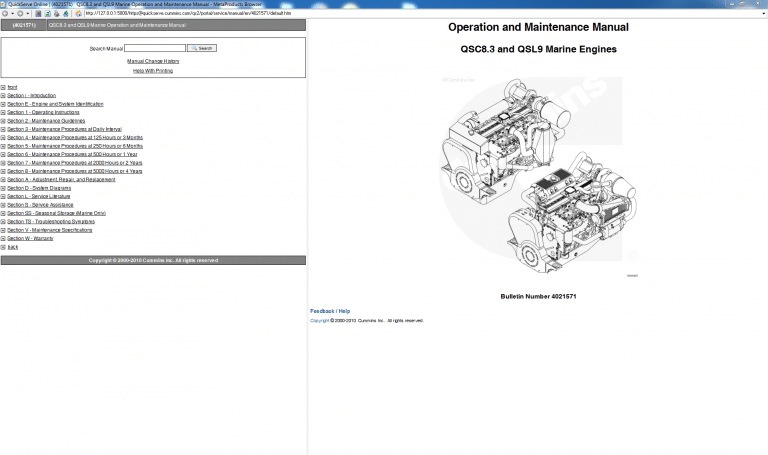Open Section 1 - Operating Instructions link
This screenshot has width=768, height=455.
43,112
